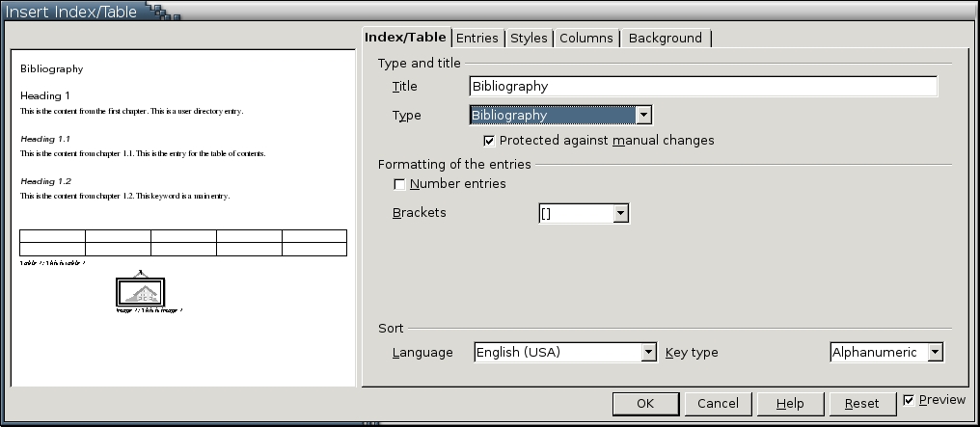Open the Styles tab
980x427 pixels.
coord(529,39)
